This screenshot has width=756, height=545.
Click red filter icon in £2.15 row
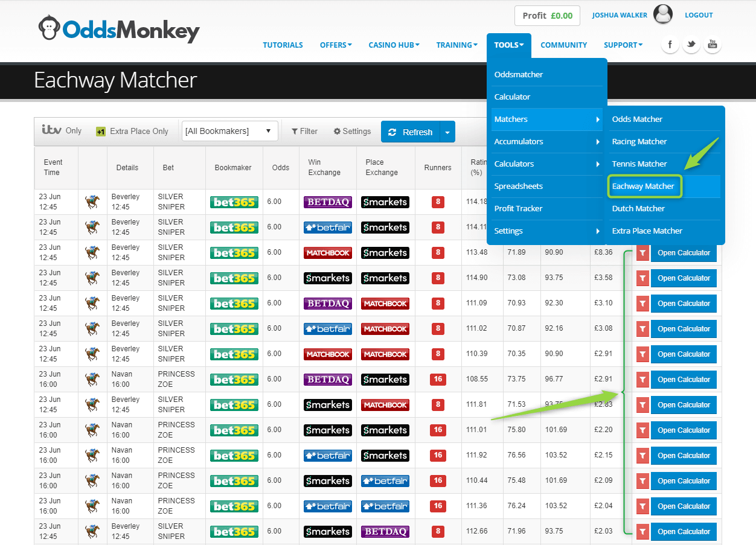(x=642, y=456)
